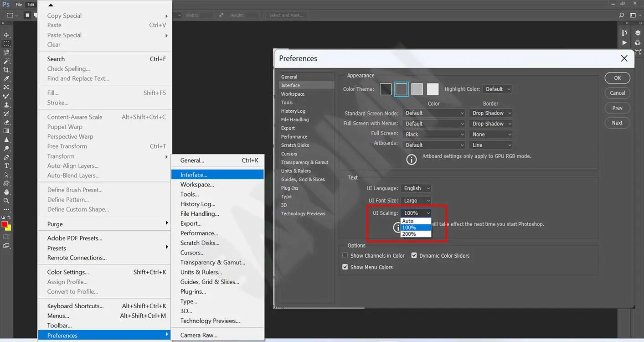Screen dimensions: 644x342
Task: Activate the Zoom tool in toolbar
Action: tap(6, 201)
